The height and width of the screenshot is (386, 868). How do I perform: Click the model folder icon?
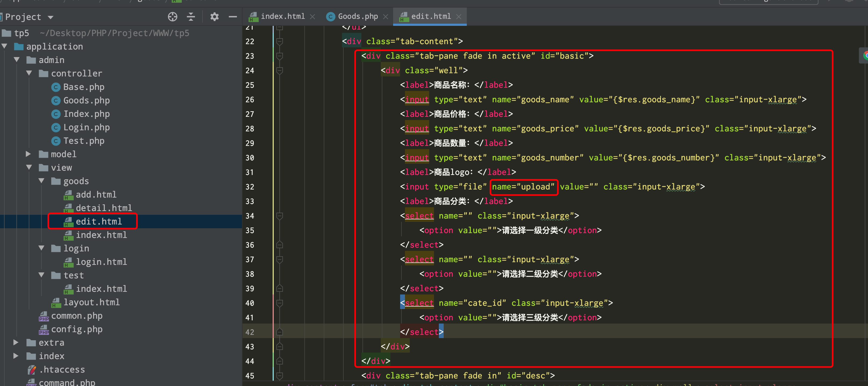44,154
